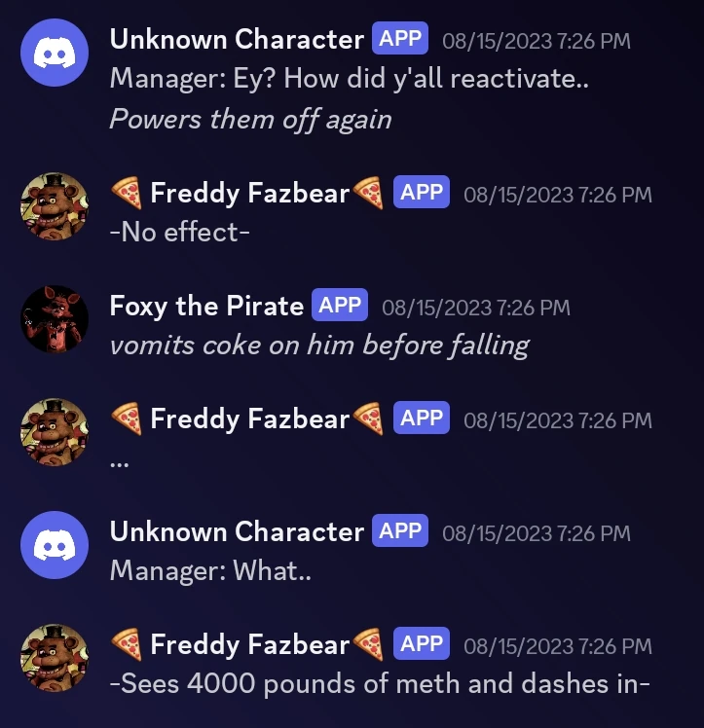
Task: Click the APP badge next to Foxy the Pirate
Action: (340, 306)
